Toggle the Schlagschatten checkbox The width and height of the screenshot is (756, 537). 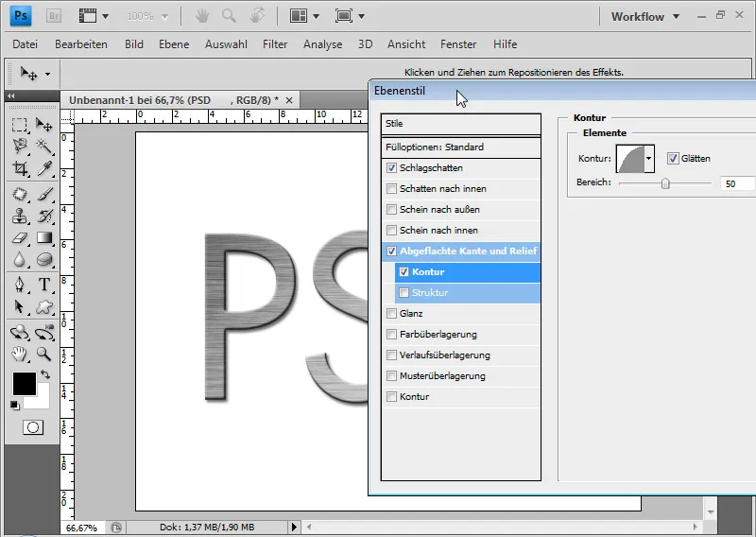(391, 168)
